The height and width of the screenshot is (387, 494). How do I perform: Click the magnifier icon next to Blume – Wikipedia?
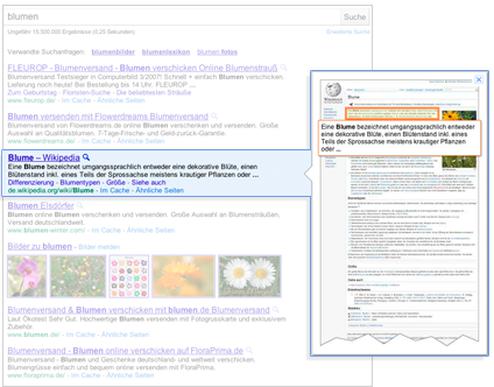coord(86,157)
